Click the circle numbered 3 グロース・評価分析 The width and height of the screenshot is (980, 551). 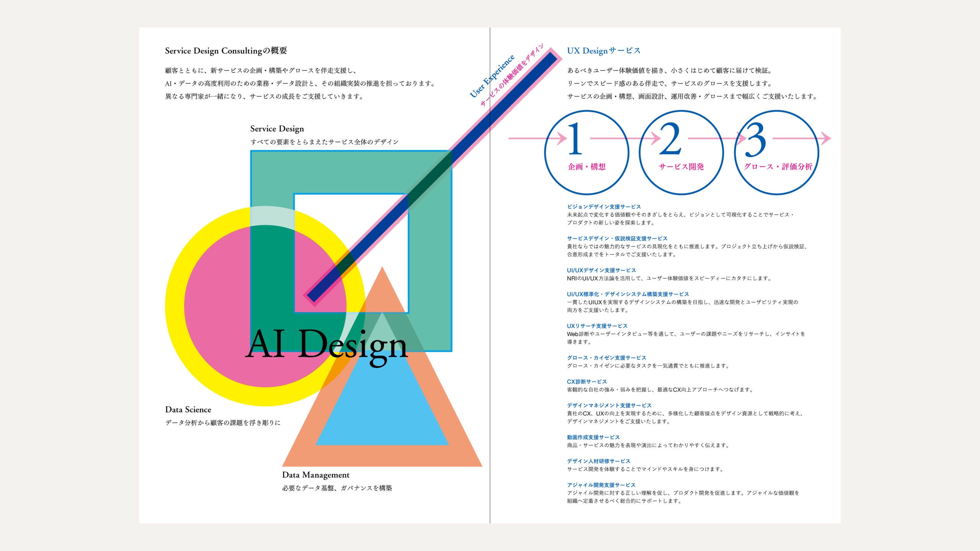pyautogui.click(x=776, y=152)
